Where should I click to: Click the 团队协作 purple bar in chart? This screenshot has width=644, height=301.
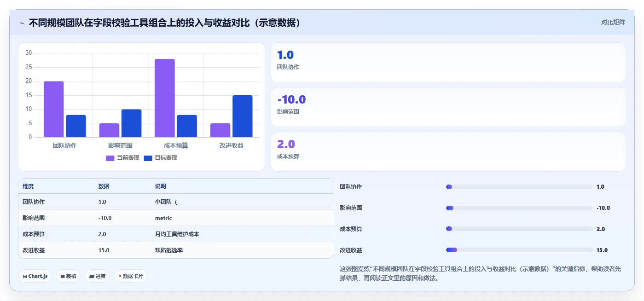(x=54, y=109)
